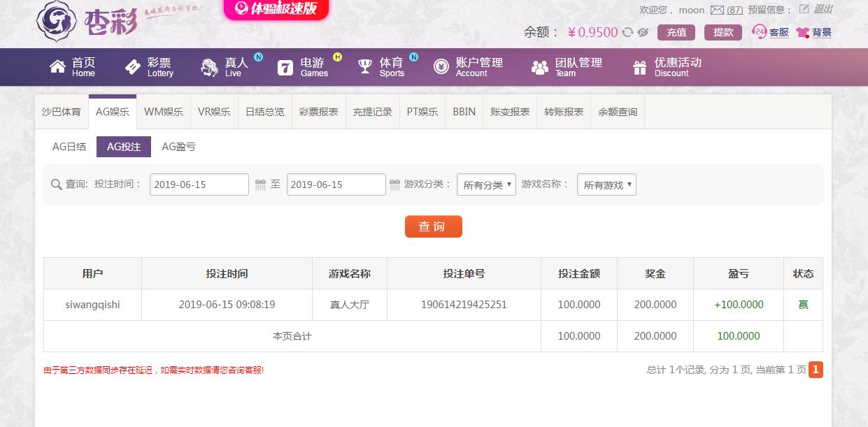Click the lottery ticket icon
This screenshot has width=868, height=427.
(x=133, y=67)
